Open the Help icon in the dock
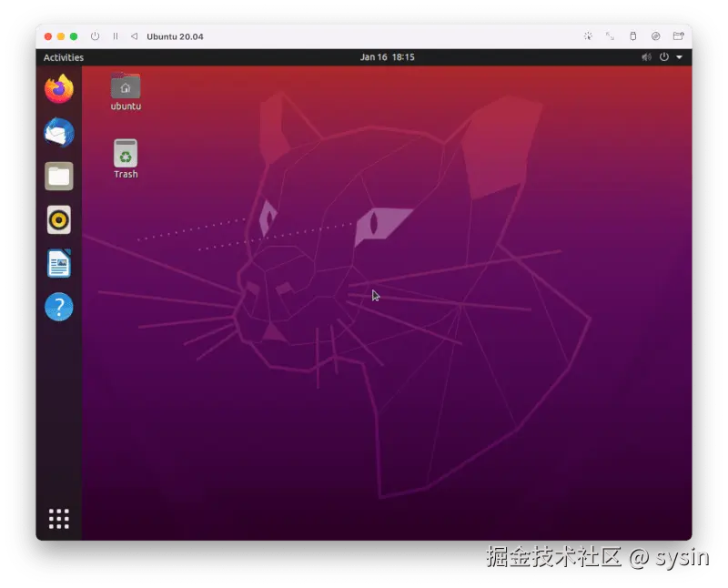The image size is (728, 588). (x=59, y=307)
